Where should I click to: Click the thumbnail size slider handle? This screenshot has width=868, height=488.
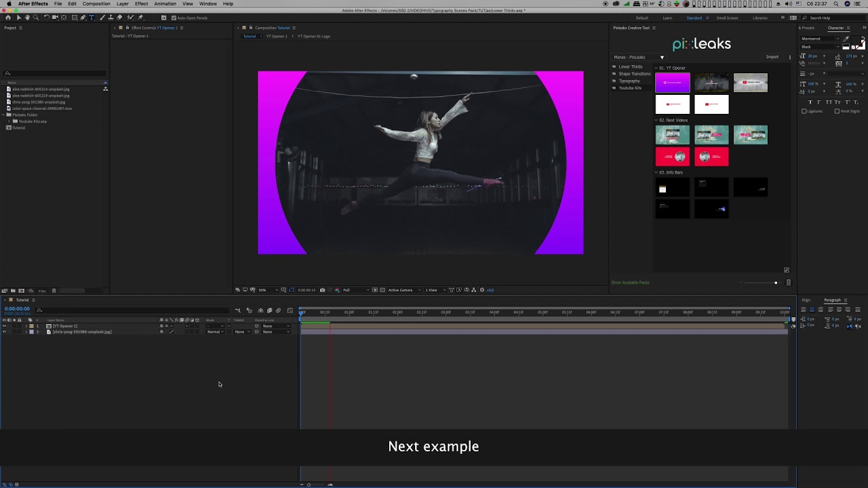776,283
